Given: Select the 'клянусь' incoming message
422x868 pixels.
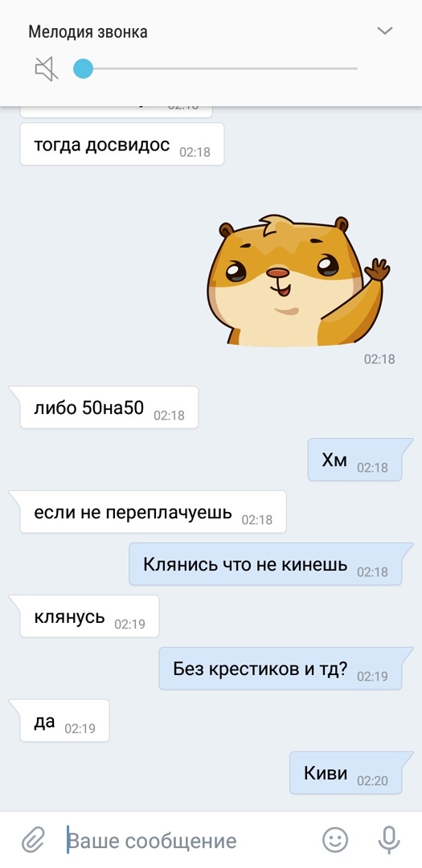Looking at the screenshot, I should pos(89,616).
